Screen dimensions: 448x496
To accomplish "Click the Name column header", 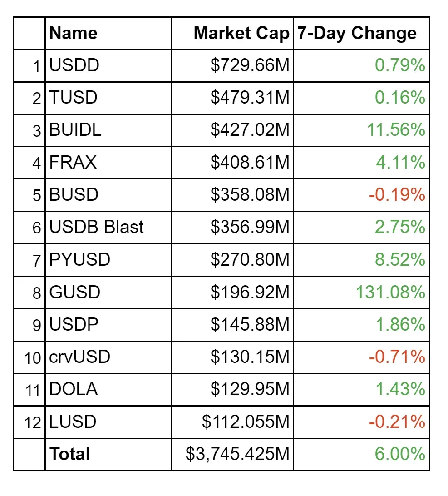I will pyautogui.click(x=73, y=33).
